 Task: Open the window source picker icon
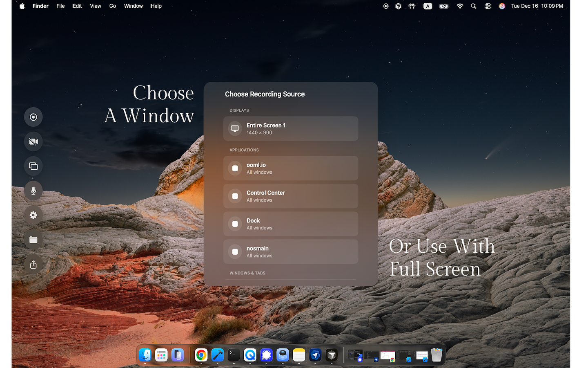[x=33, y=166]
